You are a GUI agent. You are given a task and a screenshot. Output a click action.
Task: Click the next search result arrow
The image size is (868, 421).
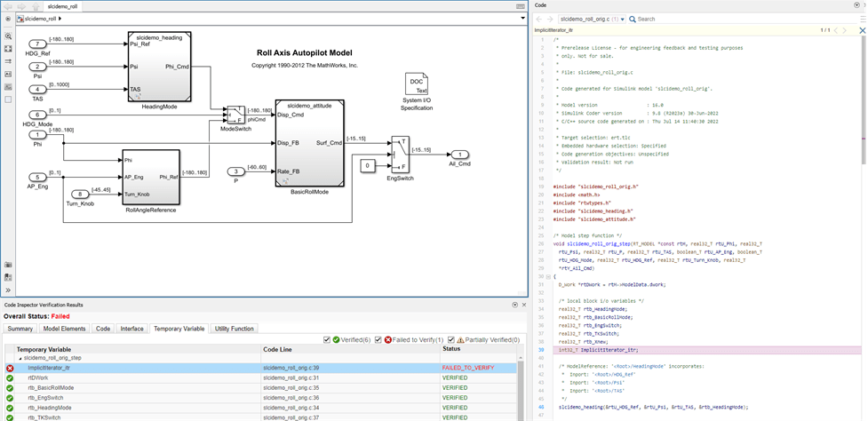tap(845, 30)
